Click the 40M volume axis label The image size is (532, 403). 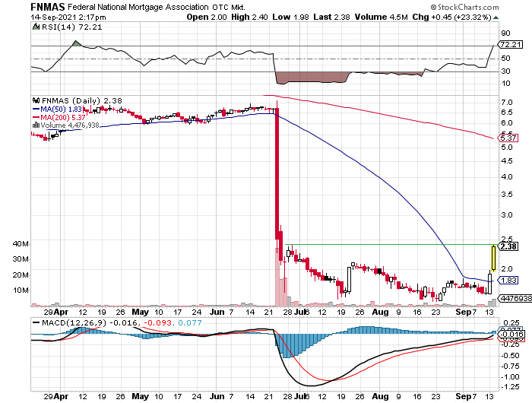click(x=21, y=244)
